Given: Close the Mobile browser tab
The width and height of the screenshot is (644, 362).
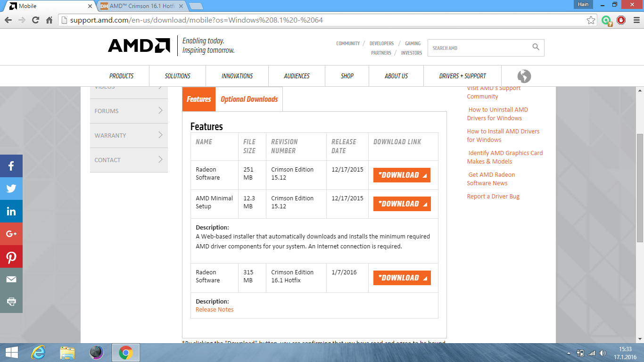Looking at the screenshot, I should coord(90,6).
